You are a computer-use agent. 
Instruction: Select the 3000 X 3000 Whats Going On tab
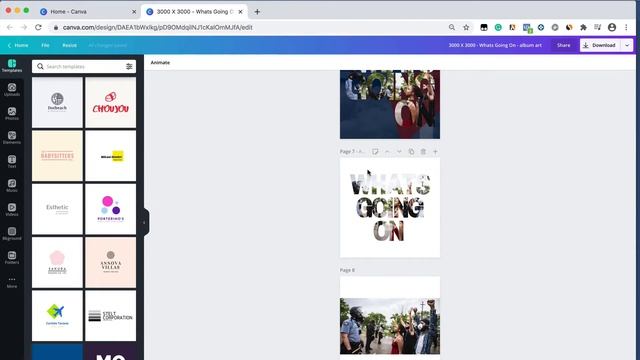[x=194, y=12]
